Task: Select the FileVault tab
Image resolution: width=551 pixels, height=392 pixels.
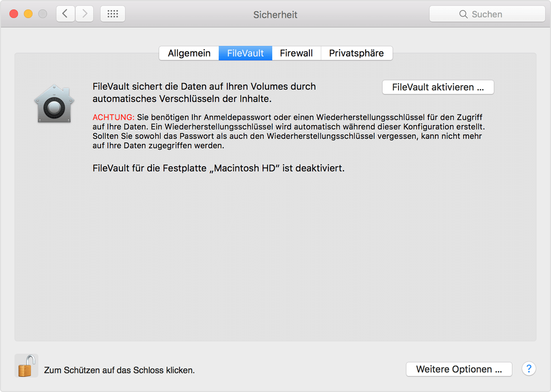Action: (246, 53)
